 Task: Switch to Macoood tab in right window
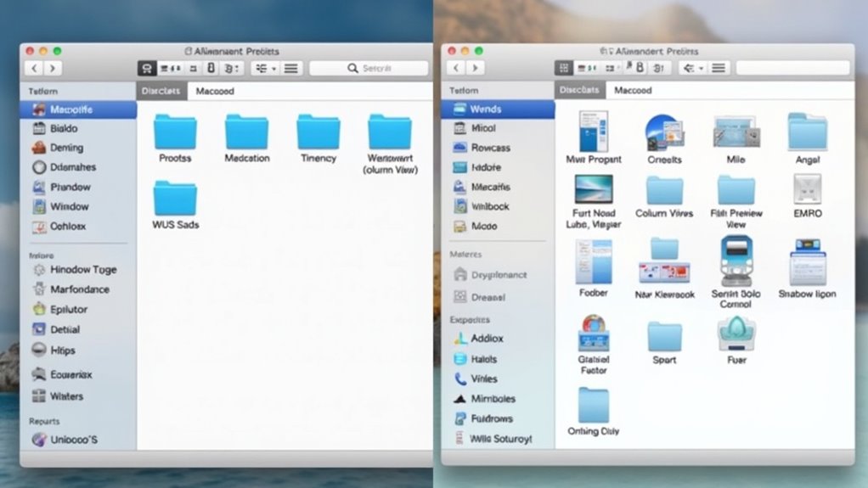point(633,90)
